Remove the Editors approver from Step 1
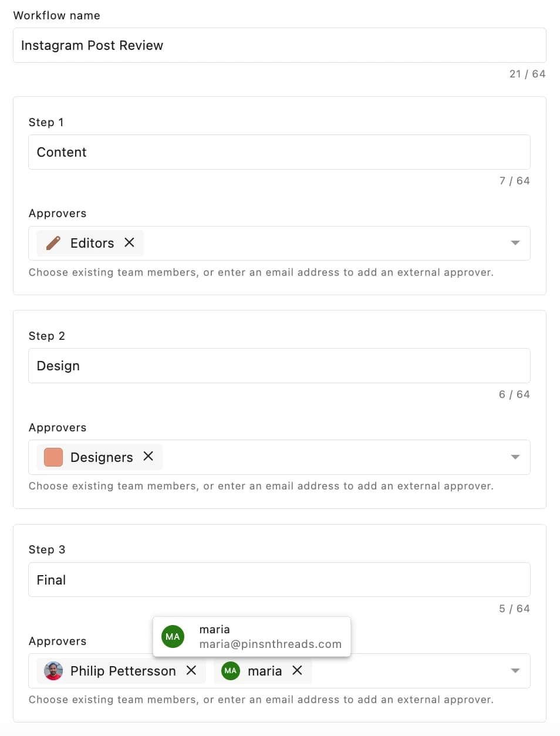This screenshot has width=560, height=736. point(130,242)
